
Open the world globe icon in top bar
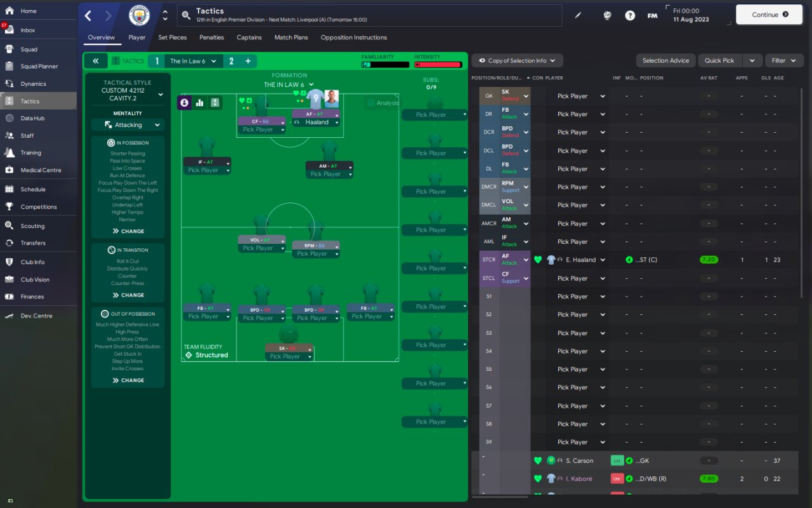point(607,15)
